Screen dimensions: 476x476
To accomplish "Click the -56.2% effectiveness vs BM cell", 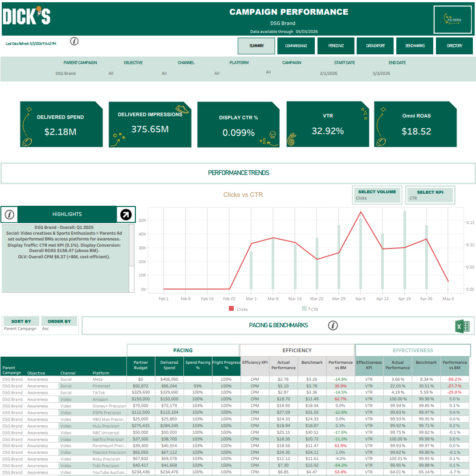I will coord(455,379).
